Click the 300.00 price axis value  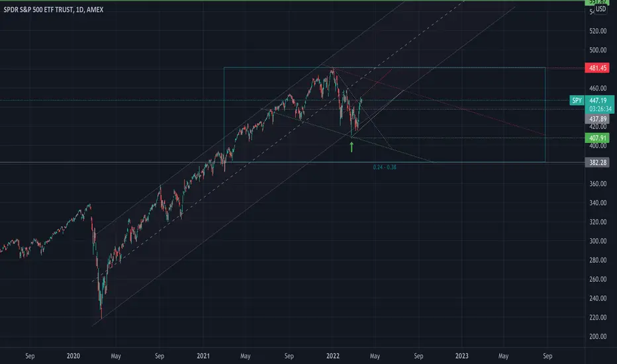pos(598,241)
